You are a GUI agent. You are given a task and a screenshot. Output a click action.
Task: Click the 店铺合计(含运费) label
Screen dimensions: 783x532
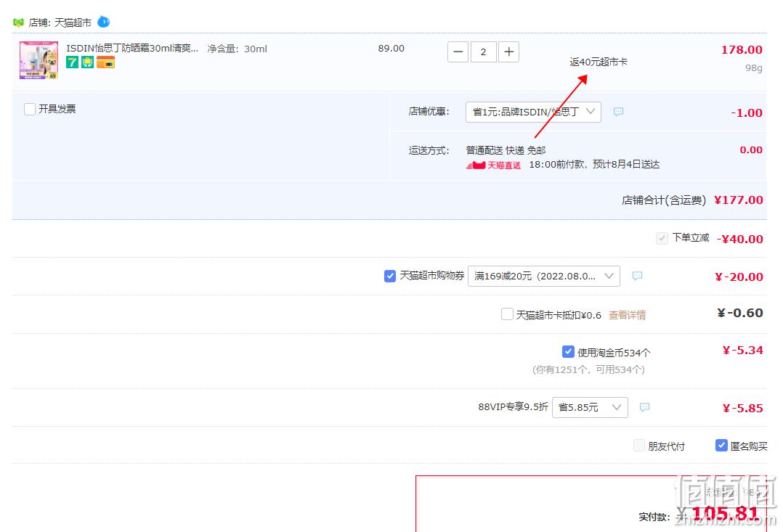click(664, 200)
